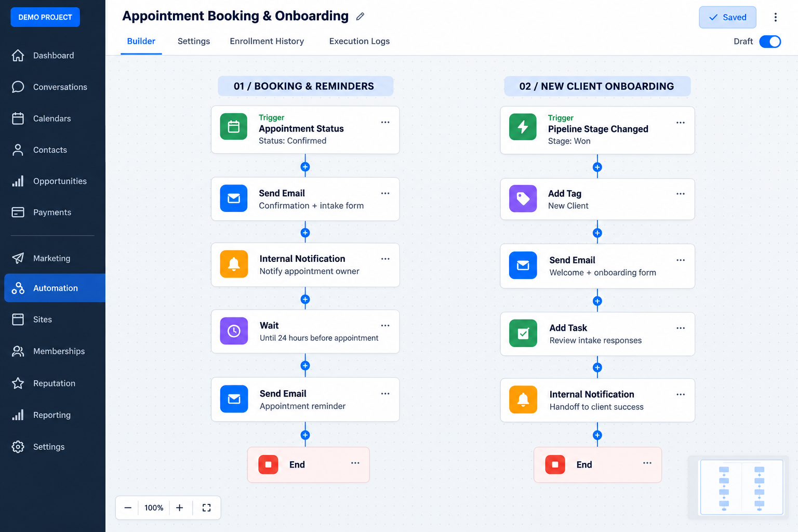This screenshot has height=532, width=798.
Task: Open Payments in the sidebar
Action: [53, 212]
